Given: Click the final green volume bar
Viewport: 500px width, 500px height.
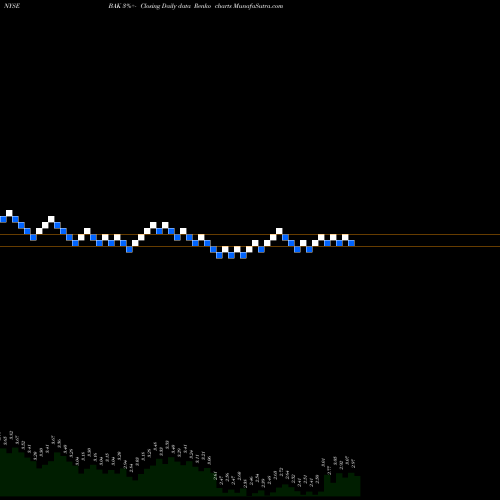Looking at the screenshot, I should click(357, 486).
